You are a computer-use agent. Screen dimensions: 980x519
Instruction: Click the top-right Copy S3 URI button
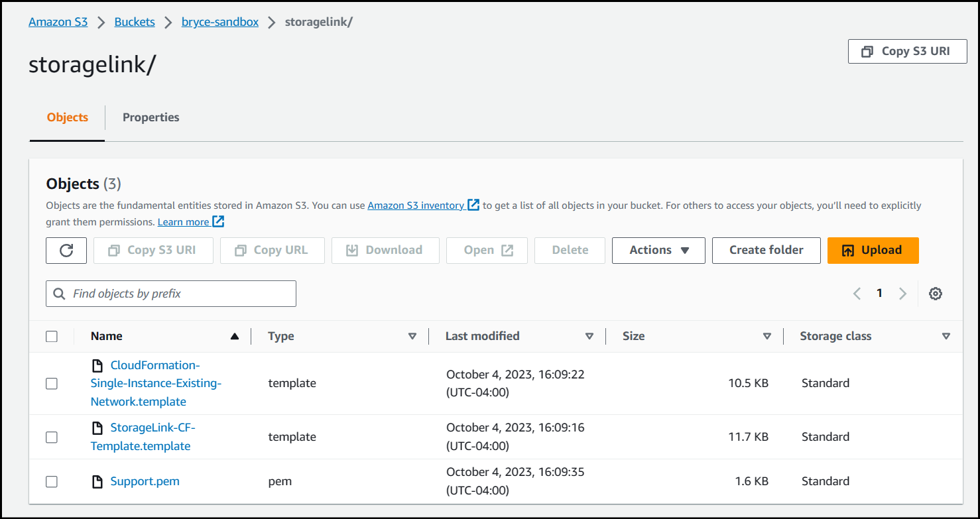click(x=907, y=51)
